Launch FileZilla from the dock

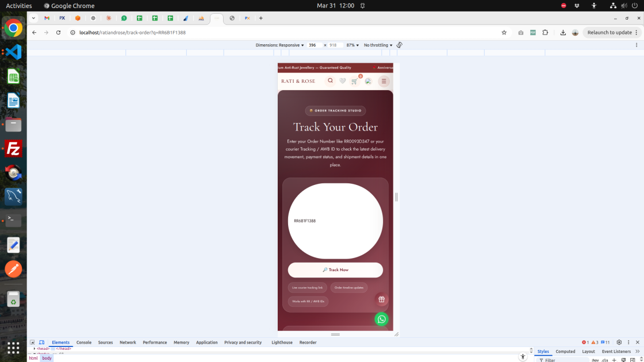click(13, 149)
